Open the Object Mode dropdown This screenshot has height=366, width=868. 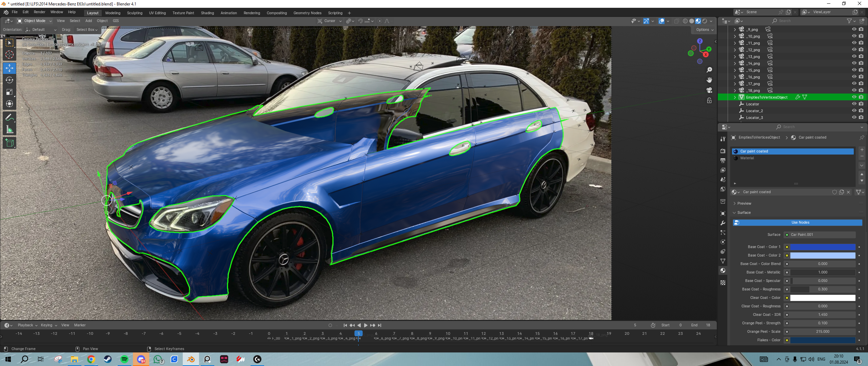[x=35, y=21]
